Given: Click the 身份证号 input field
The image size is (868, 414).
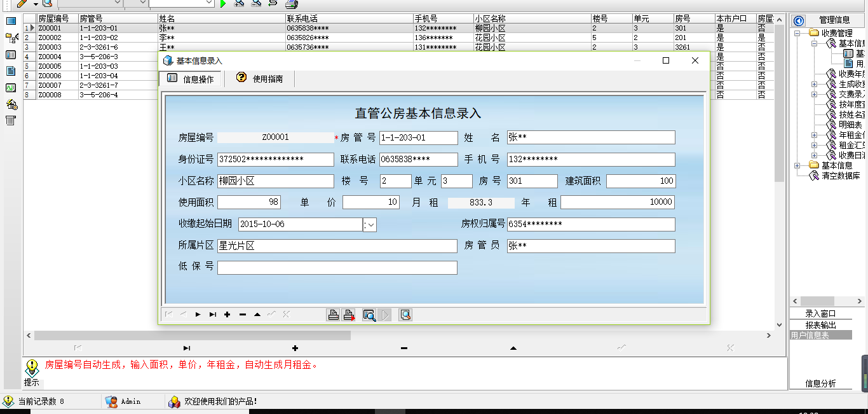Looking at the screenshot, I should (275, 159).
